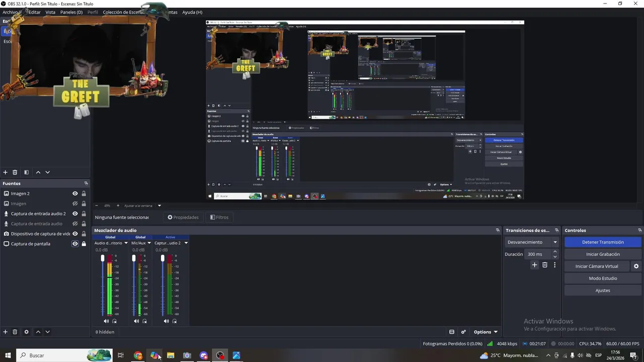Add a transition with the plus button

click(535, 265)
